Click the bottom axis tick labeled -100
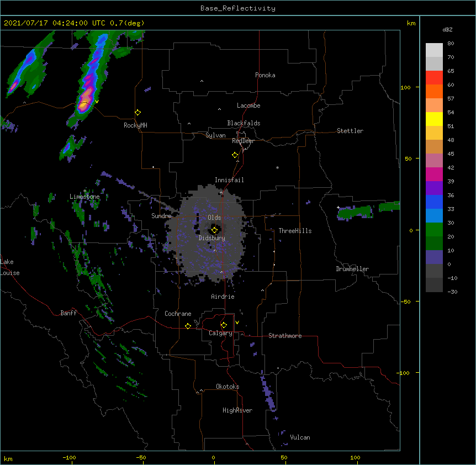 coord(70,457)
